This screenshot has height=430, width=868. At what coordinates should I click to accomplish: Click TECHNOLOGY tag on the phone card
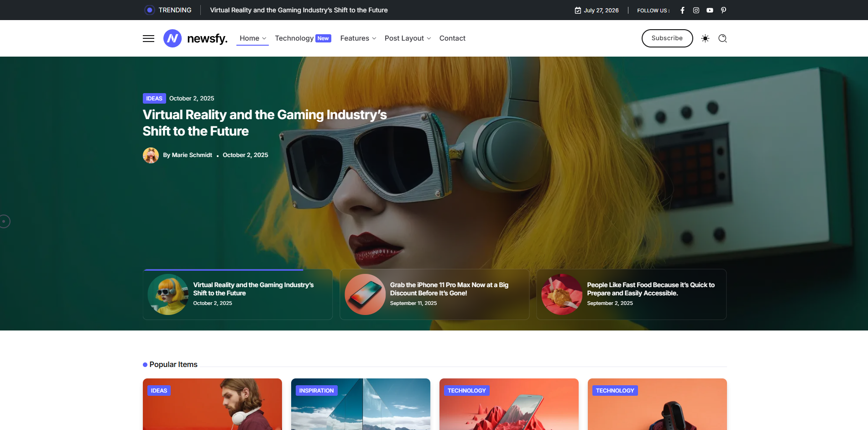click(466, 391)
